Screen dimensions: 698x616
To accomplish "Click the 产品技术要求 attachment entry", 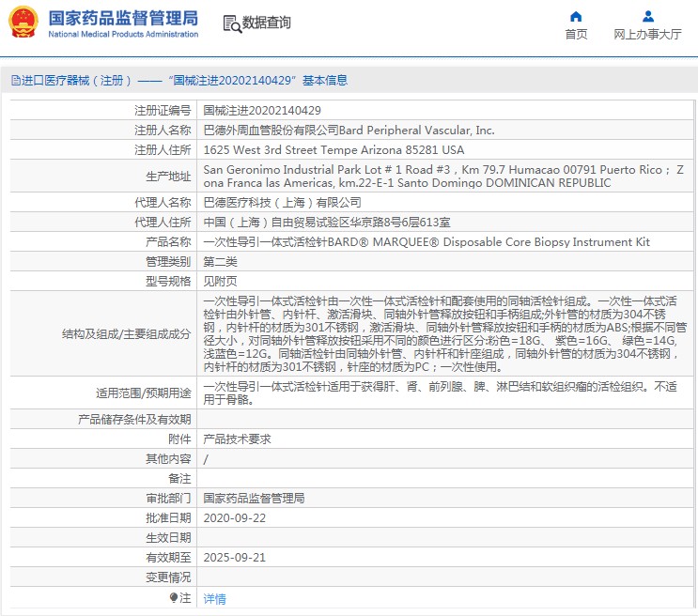I will pyautogui.click(x=237, y=439).
